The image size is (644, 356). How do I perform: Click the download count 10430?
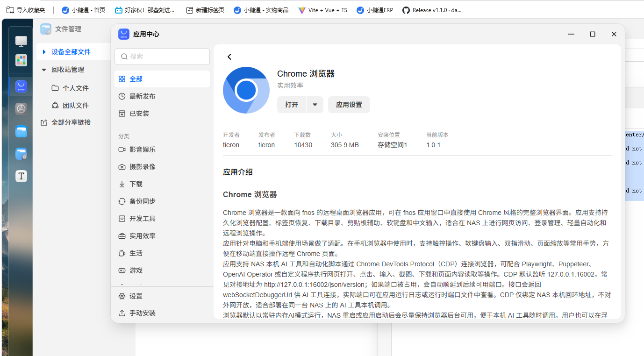point(303,145)
